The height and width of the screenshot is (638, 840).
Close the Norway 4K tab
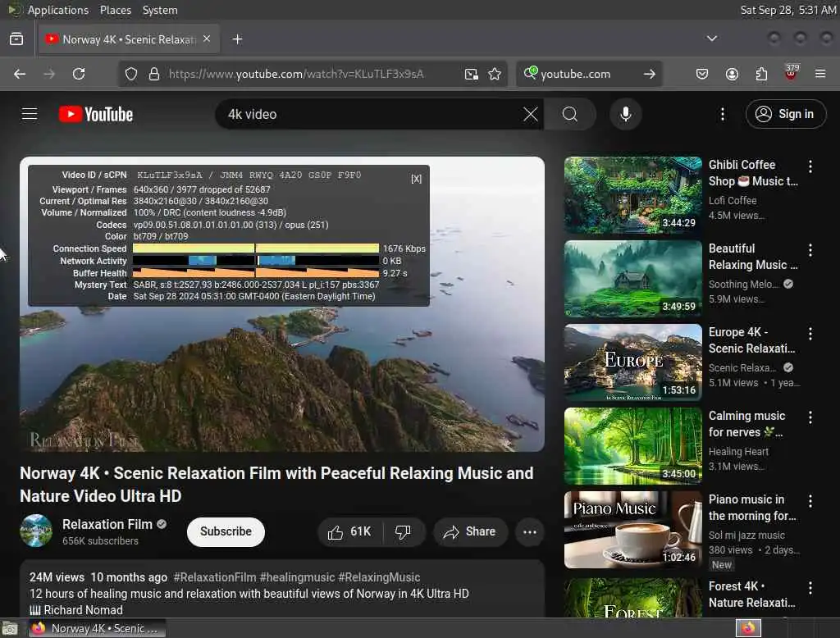click(x=207, y=39)
